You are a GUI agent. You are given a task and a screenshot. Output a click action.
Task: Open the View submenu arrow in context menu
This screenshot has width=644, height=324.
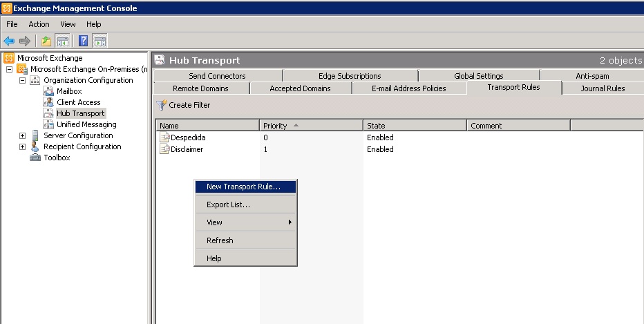(290, 222)
